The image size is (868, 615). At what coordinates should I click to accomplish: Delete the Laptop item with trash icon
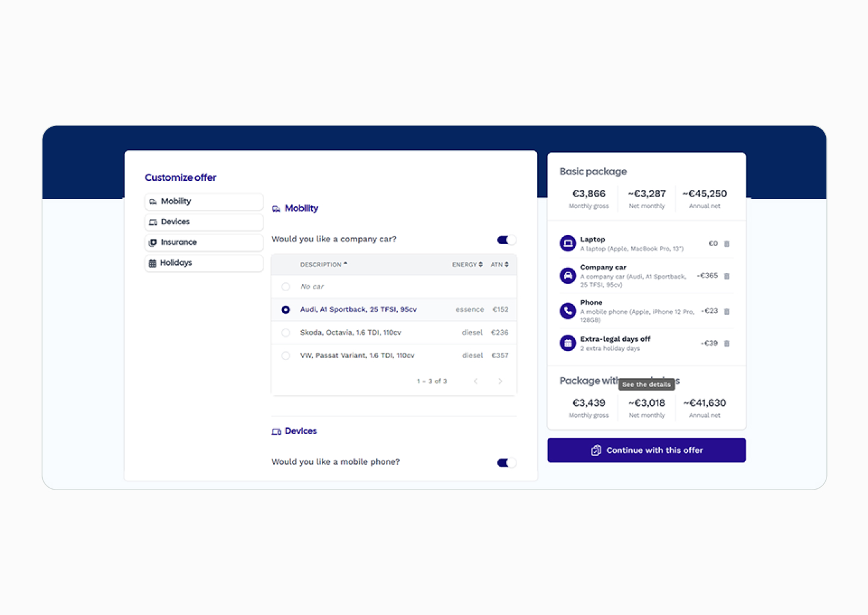(726, 244)
